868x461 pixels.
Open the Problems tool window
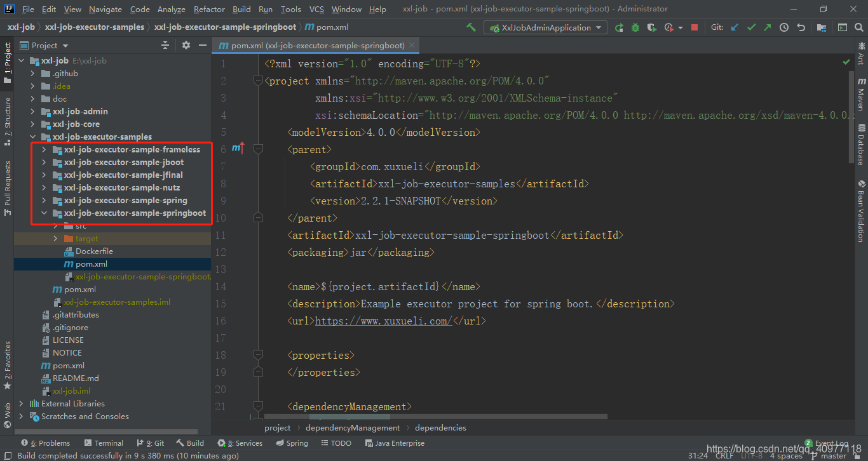tap(46, 443)
